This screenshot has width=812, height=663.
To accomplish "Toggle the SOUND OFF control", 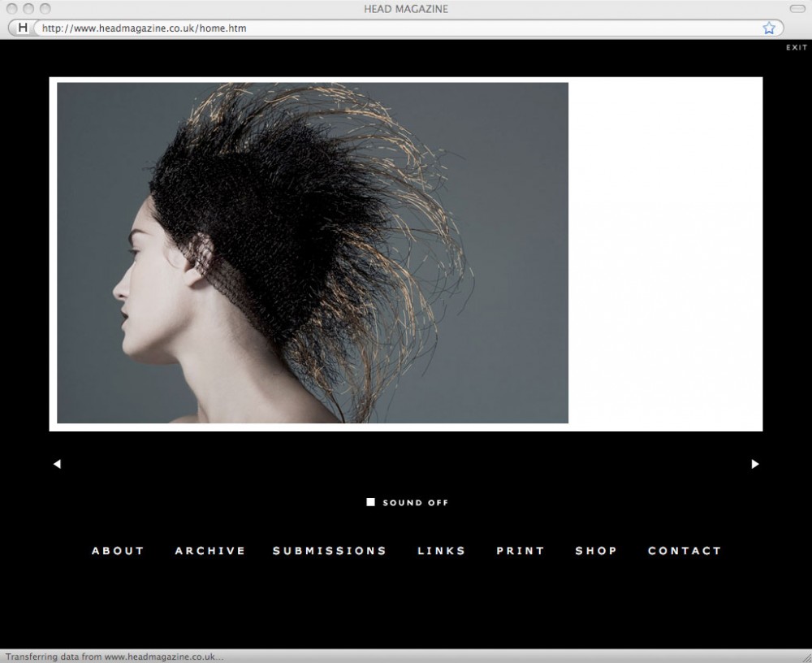I will (407, 502).
